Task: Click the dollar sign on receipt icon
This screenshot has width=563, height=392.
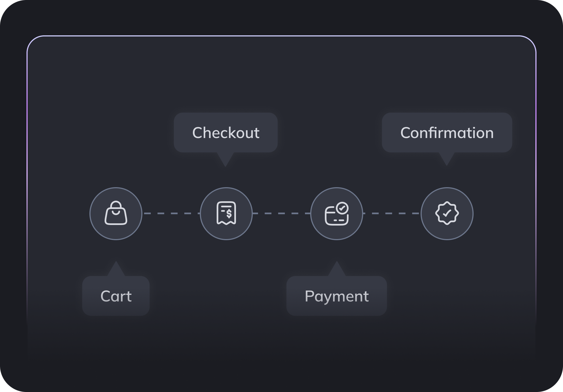Action: click(x=229, y=214)
